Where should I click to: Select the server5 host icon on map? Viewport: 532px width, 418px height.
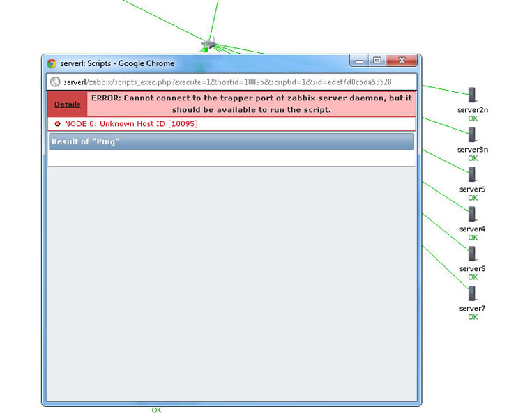[472, 174]
